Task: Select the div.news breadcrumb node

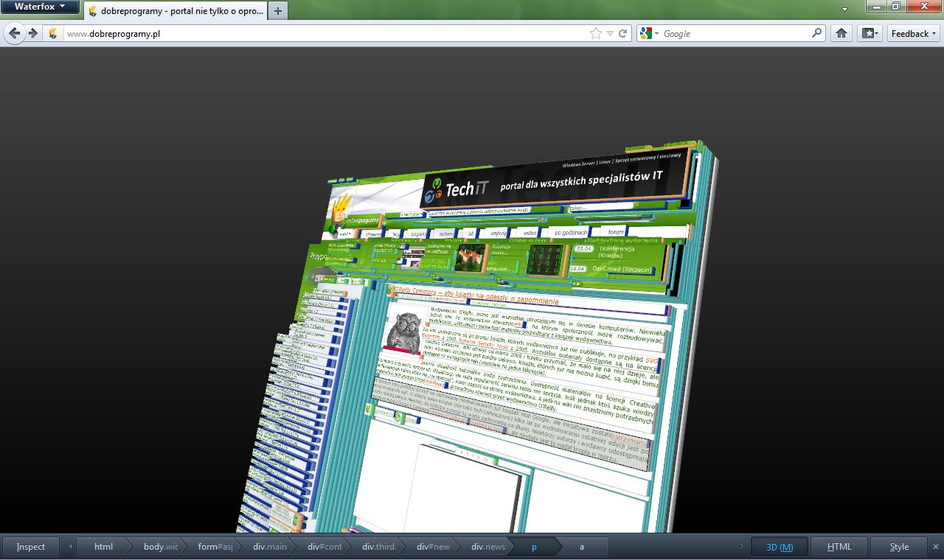Action: (x=488, y=547)
